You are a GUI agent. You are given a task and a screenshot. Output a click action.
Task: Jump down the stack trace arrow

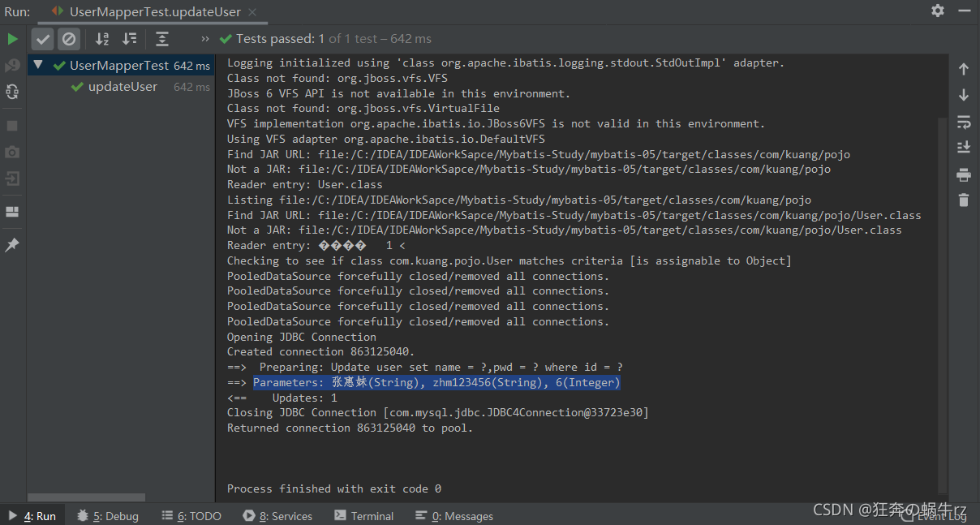(964, 96)
